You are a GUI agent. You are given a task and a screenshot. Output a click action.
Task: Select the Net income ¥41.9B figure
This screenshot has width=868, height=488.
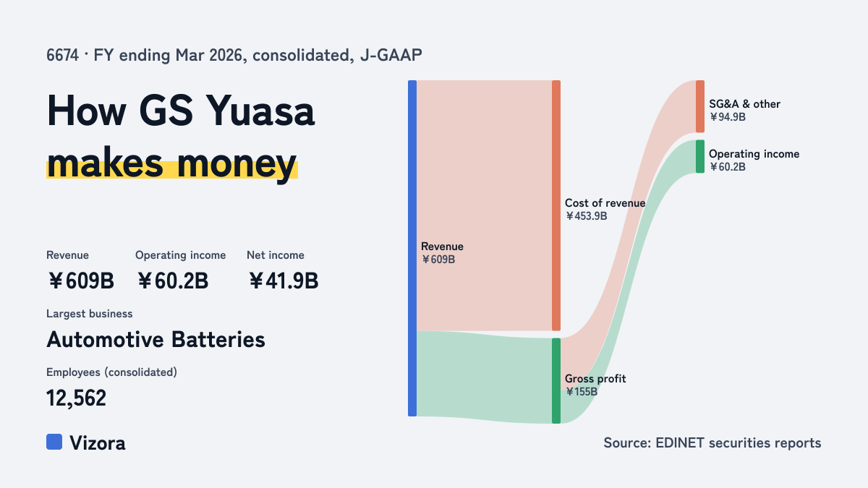[283, 270]
